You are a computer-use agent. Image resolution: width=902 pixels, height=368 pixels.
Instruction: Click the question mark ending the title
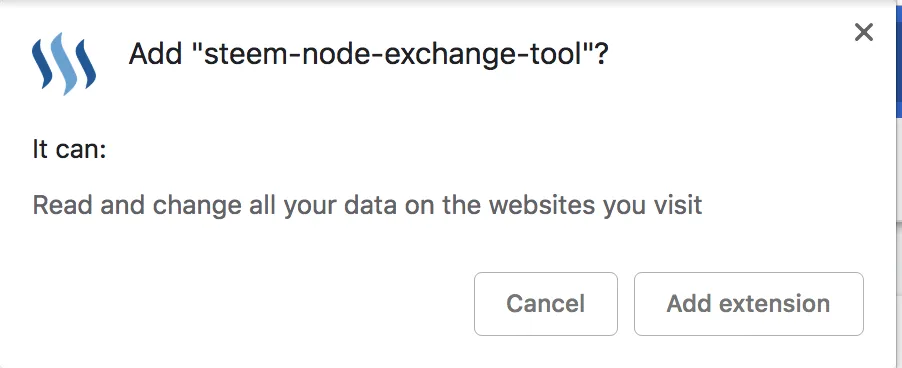coord(601,55)
